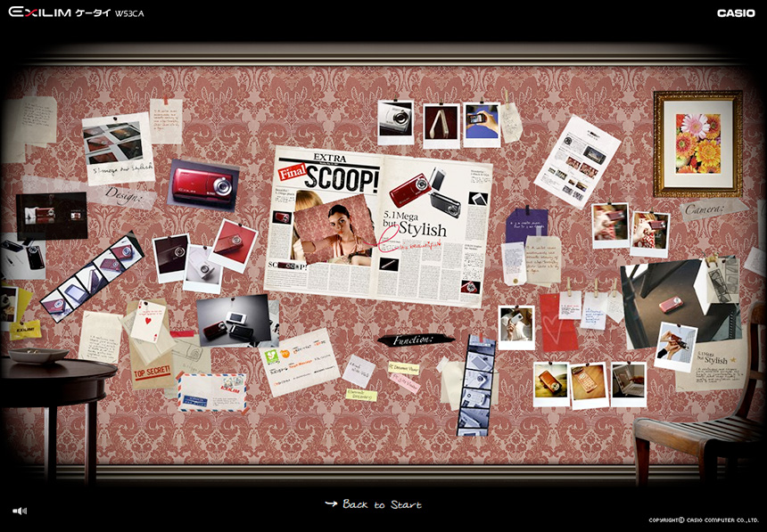The width and height of the screenshot is (767, 532).
Task: Click the silver camera polaroid at top
Action: pyautogui.click(x=396, y=122)
